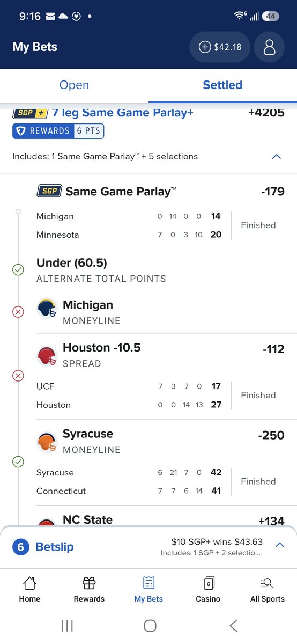Collapse the parlay selections chevron
297x644 pixels.
(277, 157)
